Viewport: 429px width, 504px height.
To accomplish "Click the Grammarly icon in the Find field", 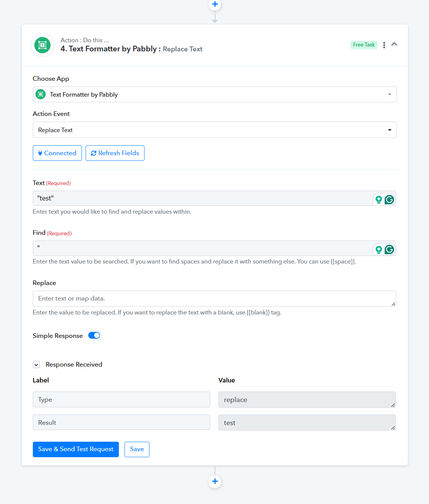I will click(389, 250).
